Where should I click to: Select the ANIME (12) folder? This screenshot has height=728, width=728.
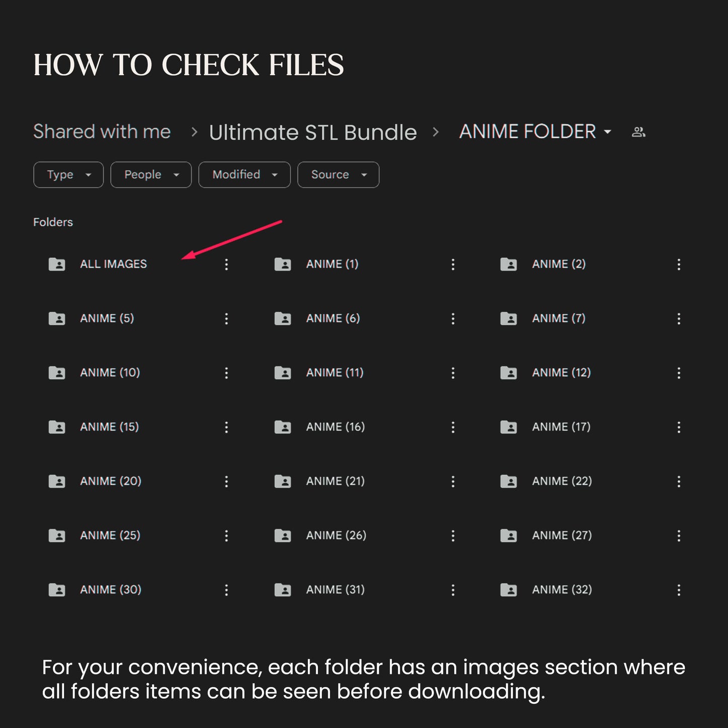[561, 373]
